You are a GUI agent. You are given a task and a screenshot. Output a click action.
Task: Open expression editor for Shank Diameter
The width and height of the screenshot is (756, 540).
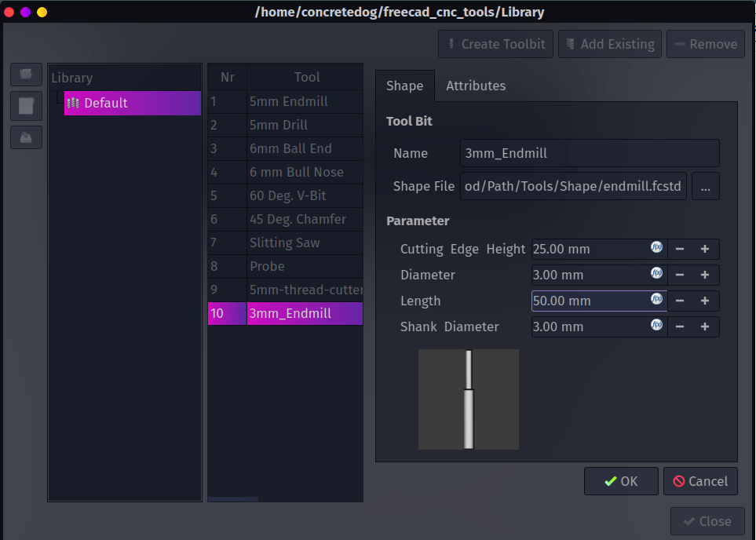(656, 326)
